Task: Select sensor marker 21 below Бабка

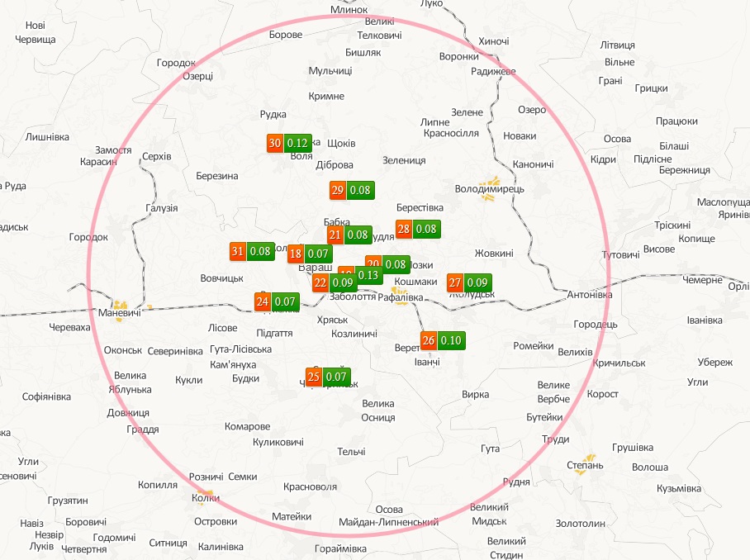Action: [349, 235]
